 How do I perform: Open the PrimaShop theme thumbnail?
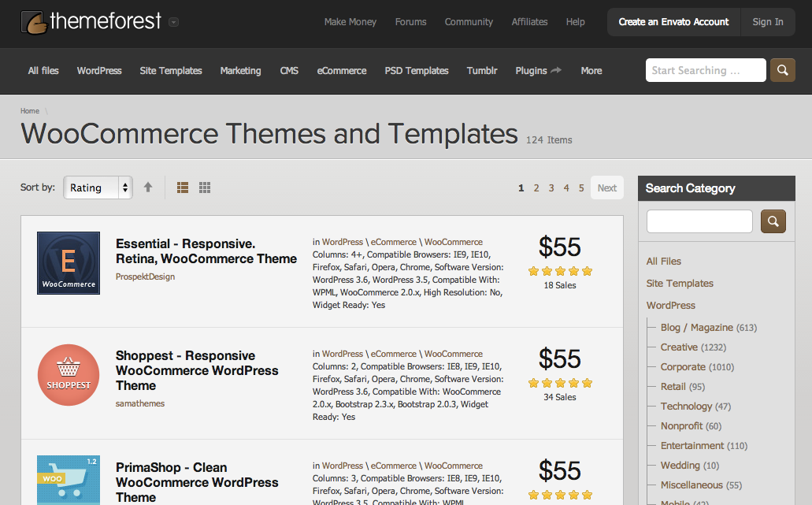pos(69,480)
